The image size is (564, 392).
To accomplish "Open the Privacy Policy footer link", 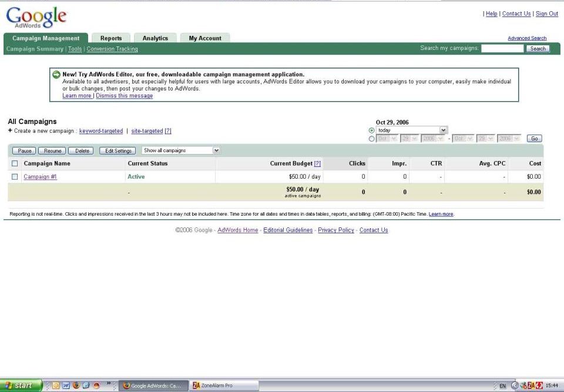I will [336, 230].
